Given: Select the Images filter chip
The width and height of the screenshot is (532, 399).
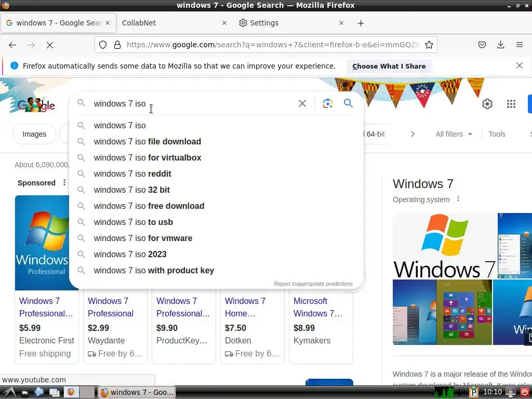Looking at the screenshot, I should tap(34, 134).
